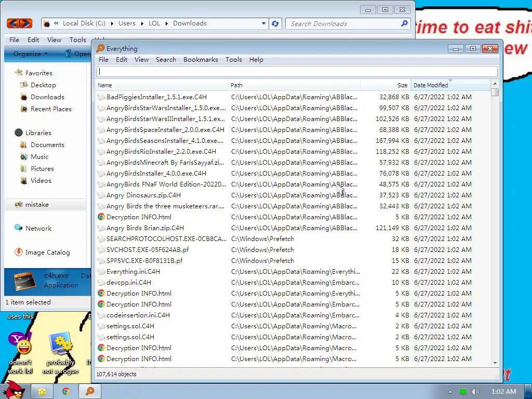Click the magnifier icon in Search Downloads box
This screenshot has width=532, height=399.
click(x=404, y=23)
